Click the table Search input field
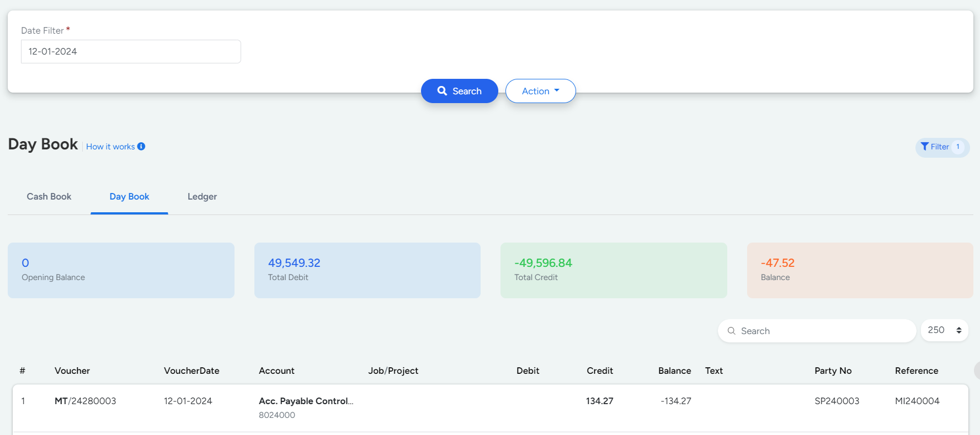The image size is (980, 435). click(x=817, y=331)
